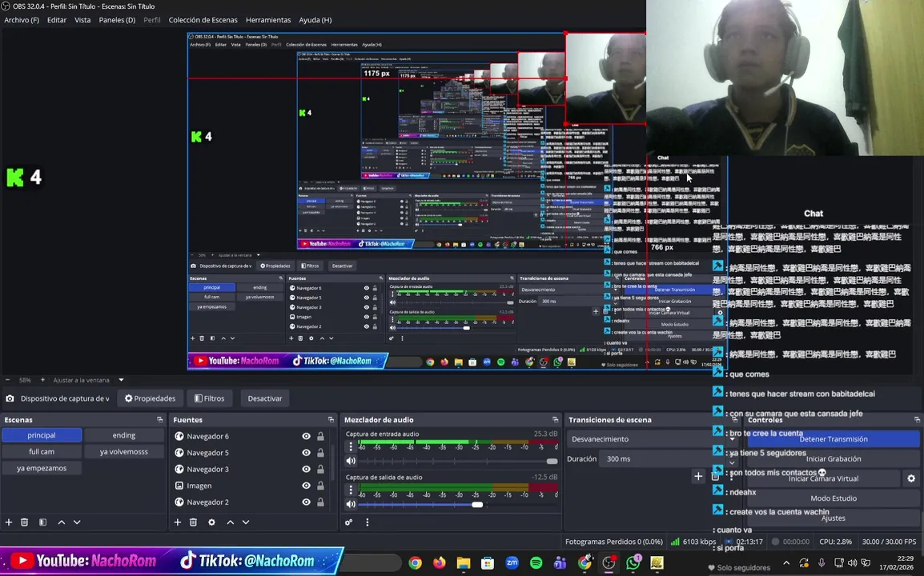Move the selected source up

pyautogui.click(x=231, y=522)
